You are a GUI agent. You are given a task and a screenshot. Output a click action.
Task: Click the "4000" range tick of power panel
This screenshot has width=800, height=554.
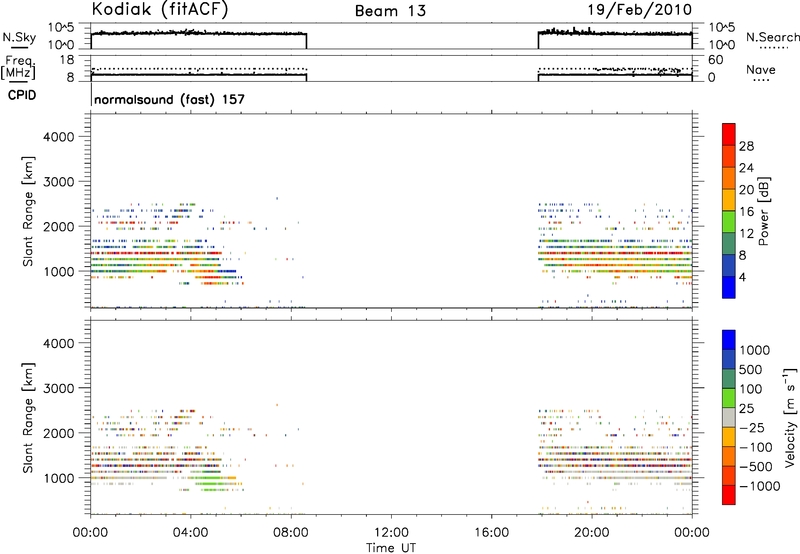tap(58, 137)
